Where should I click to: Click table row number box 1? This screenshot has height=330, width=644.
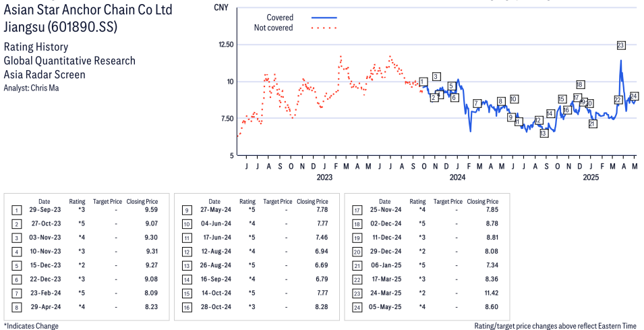click(x=16, y=211)
